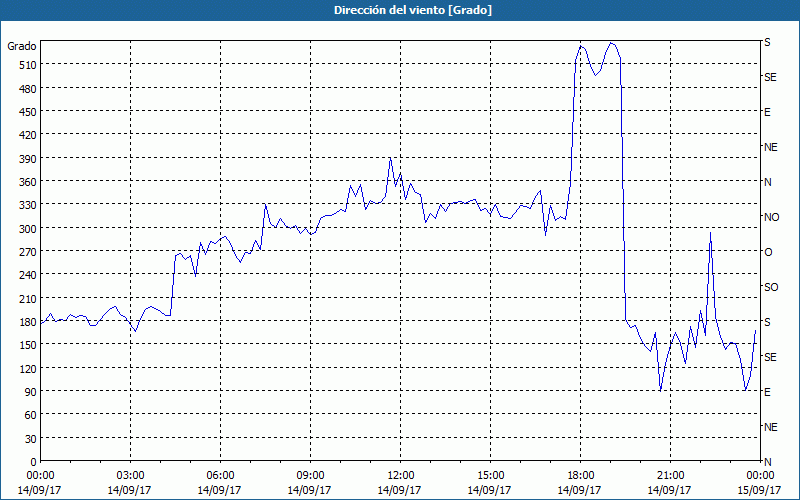Click the 15/09/17 date label
The image size is (800, 500).
coord(760,490)
